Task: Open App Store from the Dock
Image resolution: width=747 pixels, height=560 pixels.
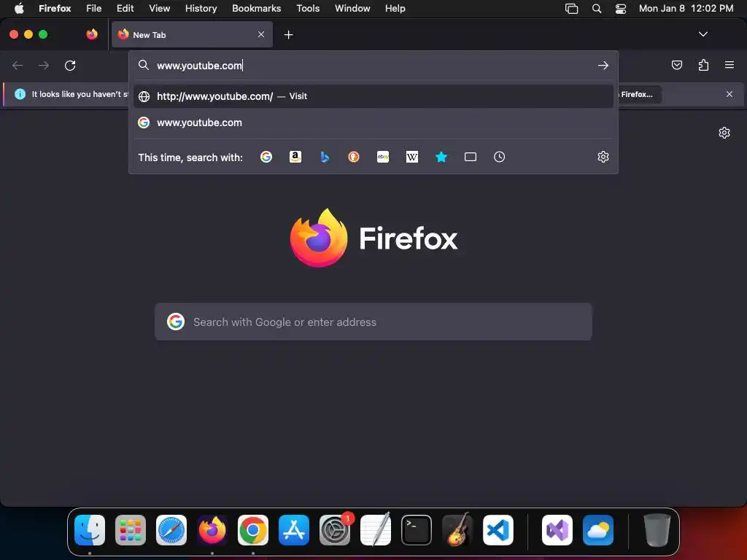Action: pyautogui.click(x=294, y=530)
